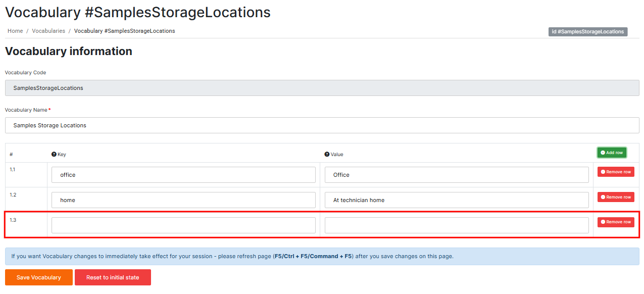Open Vocabularies breadcrumb link
Image resolution: width=644 pixels, height=294 pixels.
[x=48, y=31]
